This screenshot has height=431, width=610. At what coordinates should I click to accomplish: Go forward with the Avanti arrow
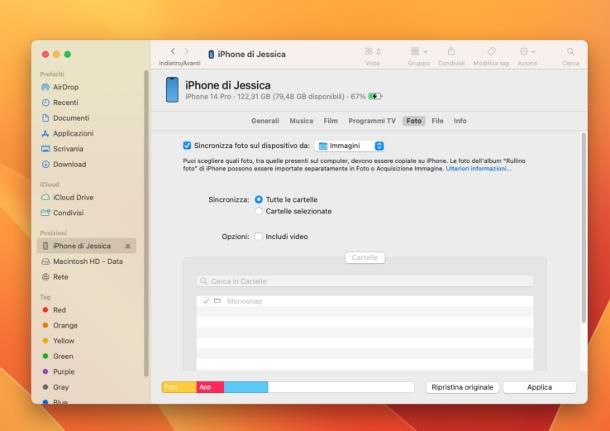tap(186, 51)
